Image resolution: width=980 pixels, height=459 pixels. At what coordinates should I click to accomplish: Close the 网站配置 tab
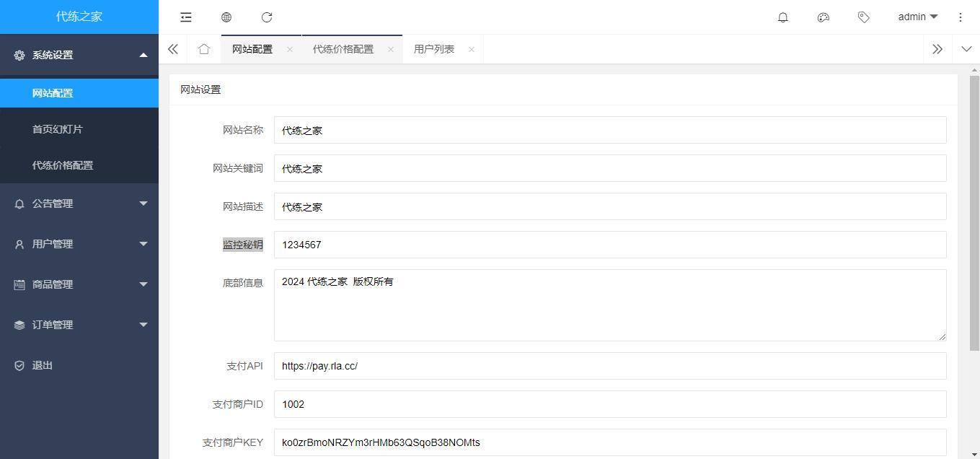pos(290,49)
